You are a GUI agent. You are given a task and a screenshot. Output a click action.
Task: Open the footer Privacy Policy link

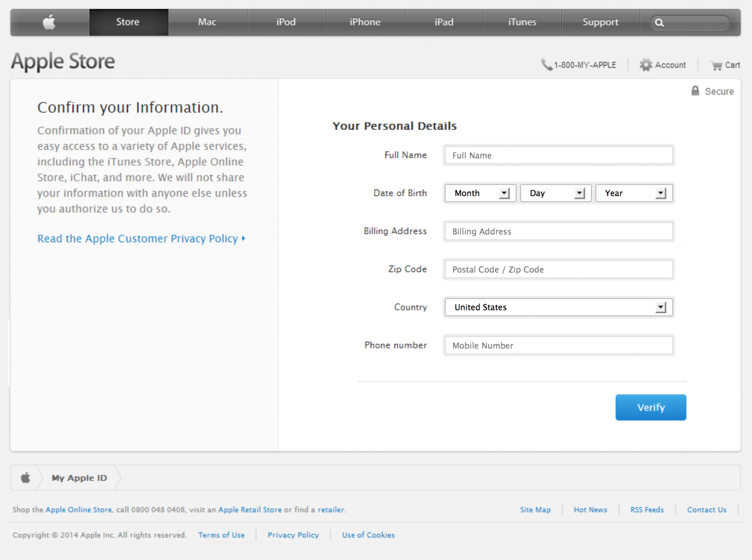coord(293,535)
